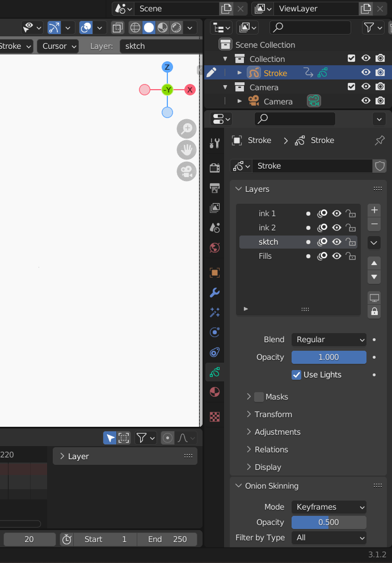Image resolution: width=392 pixels, height=563 pixels.
Task: Click the Z axis on navigation gizmo
Action: coord(167,67)
